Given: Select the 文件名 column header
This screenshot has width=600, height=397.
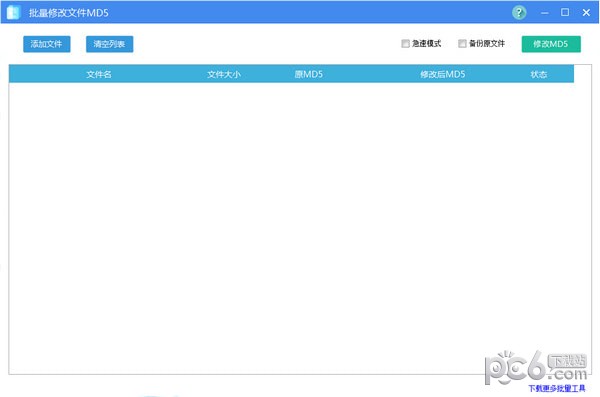Looking at the screenshot, I should pos(99,74).
